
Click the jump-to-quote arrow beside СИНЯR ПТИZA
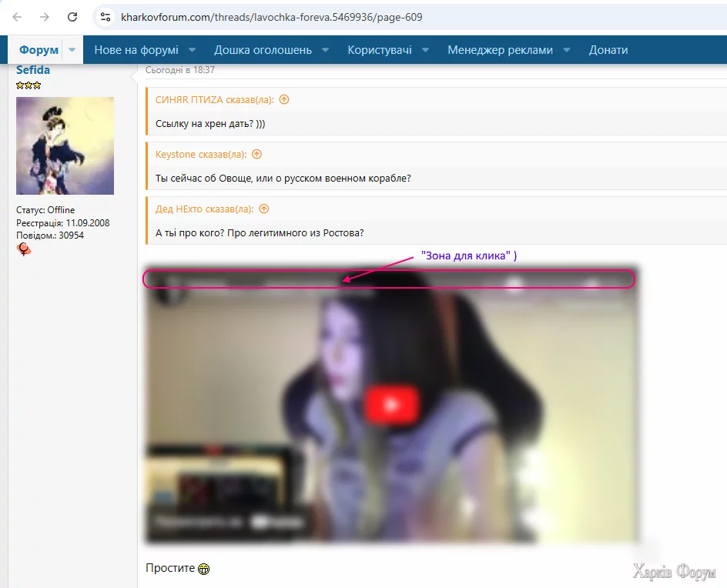click(283, 99)
